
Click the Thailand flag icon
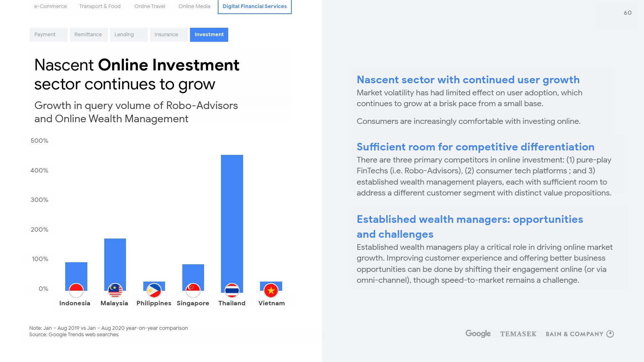(232, 290)
